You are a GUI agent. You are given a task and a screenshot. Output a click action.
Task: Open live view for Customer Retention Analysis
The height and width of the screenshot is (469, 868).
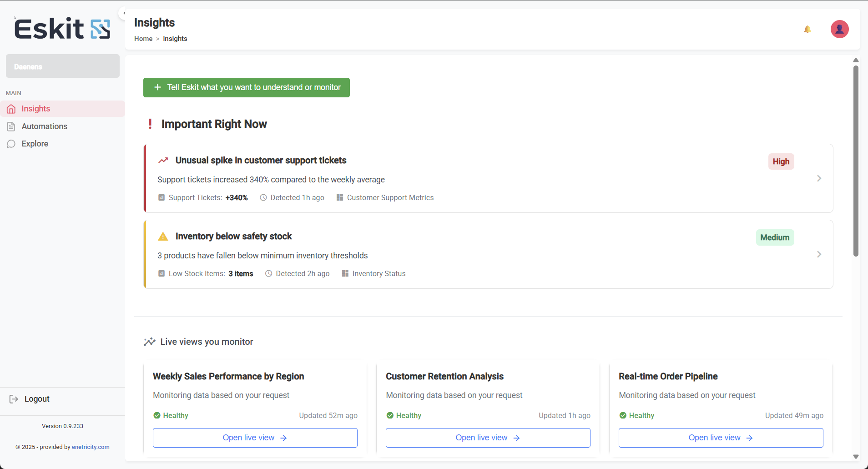click(x=487, y=437)
